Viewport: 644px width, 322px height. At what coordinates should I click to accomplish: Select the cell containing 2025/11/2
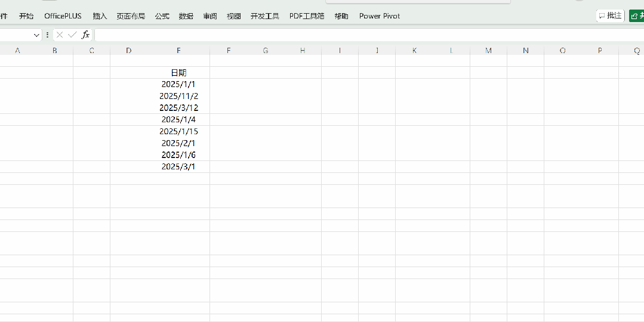(178, 96)
